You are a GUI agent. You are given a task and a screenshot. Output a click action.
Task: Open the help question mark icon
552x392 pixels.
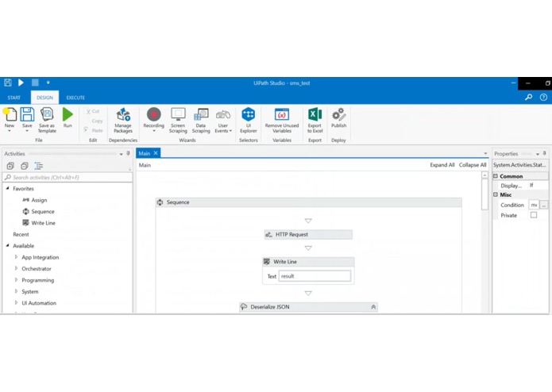543,98
